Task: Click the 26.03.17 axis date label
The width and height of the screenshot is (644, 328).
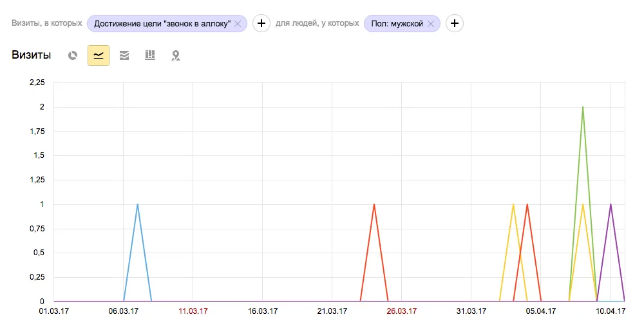Action: [402, 311]
